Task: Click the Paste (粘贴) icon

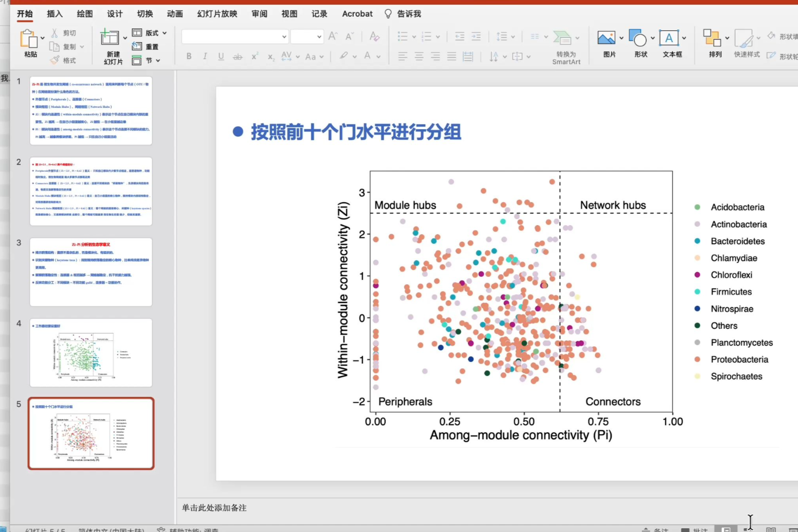Action: pyautogui.click(x=28, y=39)
